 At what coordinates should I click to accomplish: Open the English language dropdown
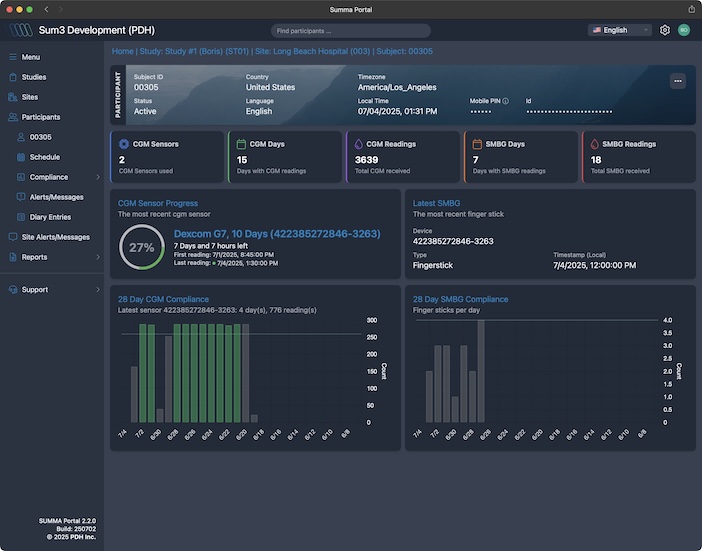click(620, 30)
